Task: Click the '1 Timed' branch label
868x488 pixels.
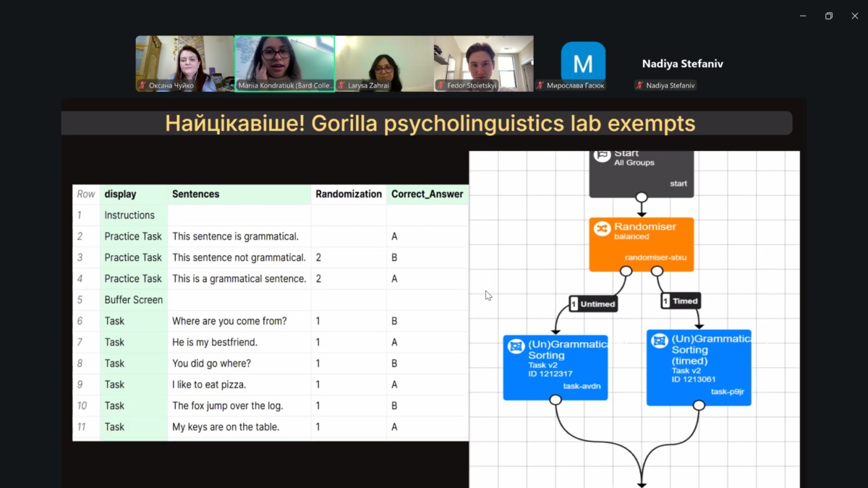Action: click(x=681, y=301)
